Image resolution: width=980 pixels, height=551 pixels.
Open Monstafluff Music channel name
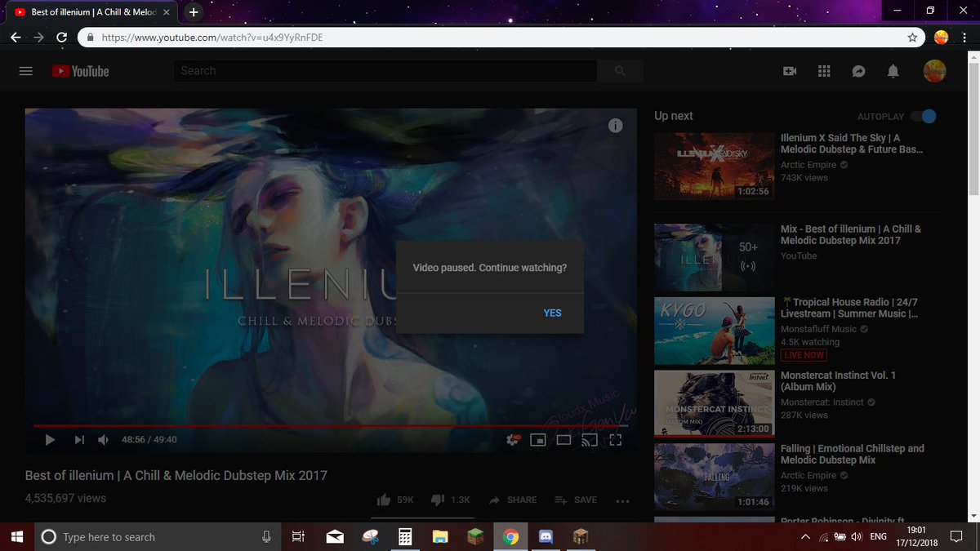pyautogui.click(x=819, y=329)
